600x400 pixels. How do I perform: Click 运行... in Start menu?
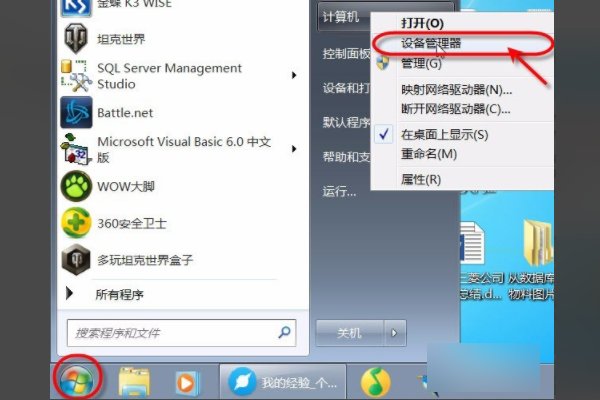339,191
